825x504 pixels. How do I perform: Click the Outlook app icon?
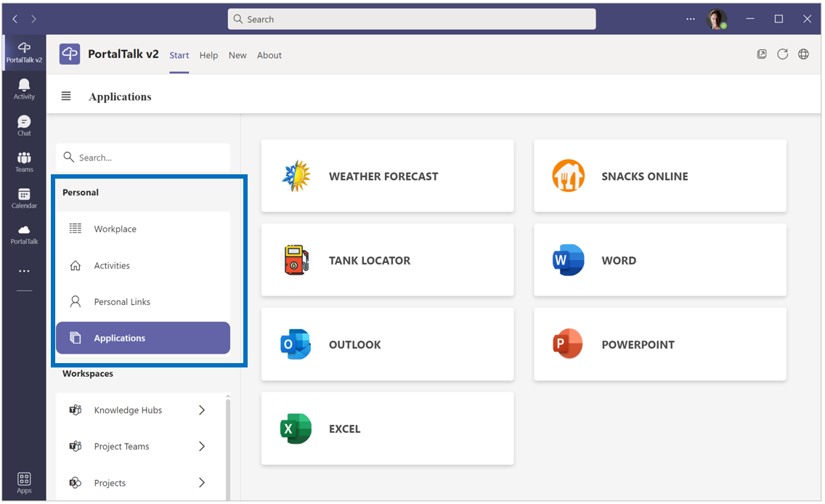[296, 344]
